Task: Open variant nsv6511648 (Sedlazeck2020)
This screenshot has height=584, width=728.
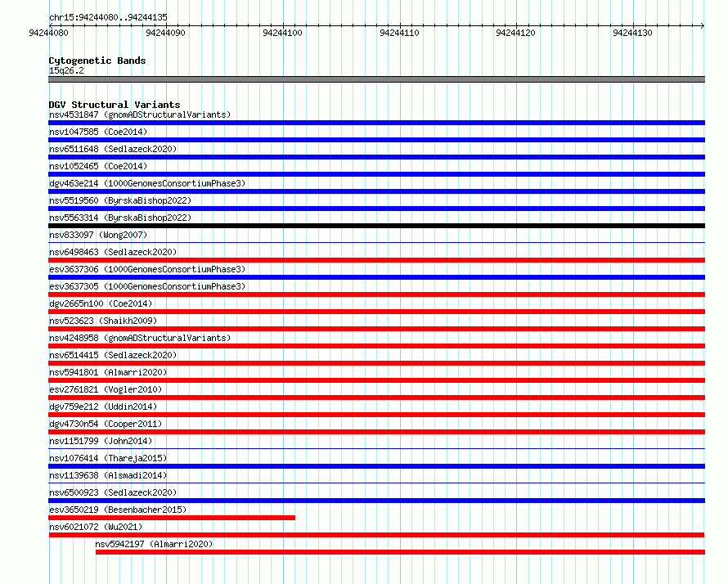Action: coord(113,149)
